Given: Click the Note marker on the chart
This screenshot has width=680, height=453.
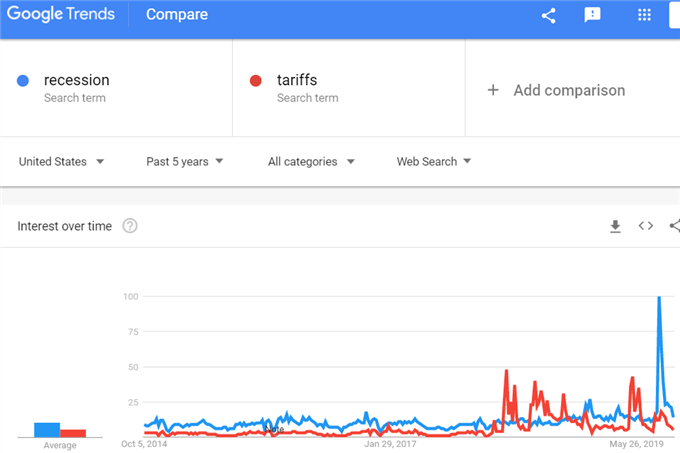Looking at the screenshot, I should [x=274, y=429].
